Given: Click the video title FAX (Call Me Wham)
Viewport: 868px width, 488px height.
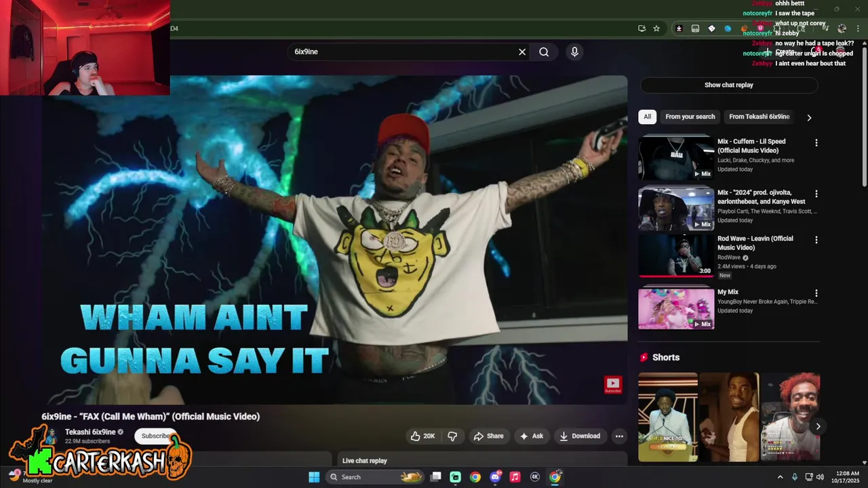Looking at the screenshot, I should pos(151,416).
